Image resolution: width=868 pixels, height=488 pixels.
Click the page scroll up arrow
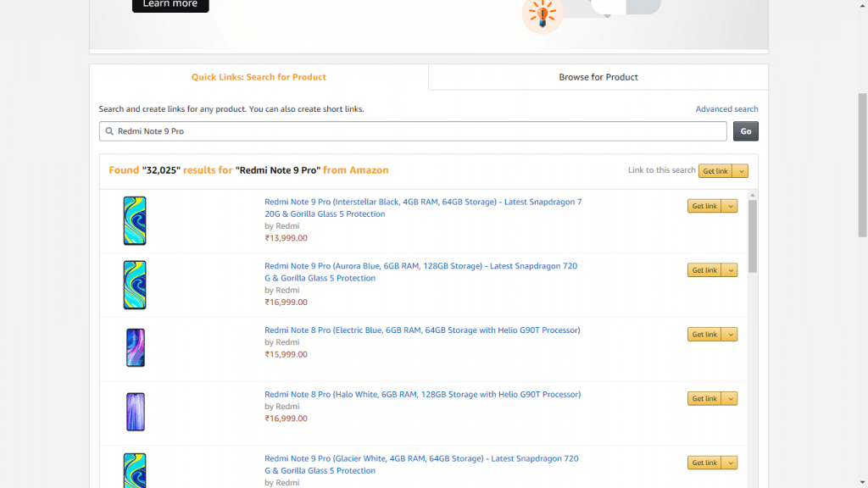point(862,5)
